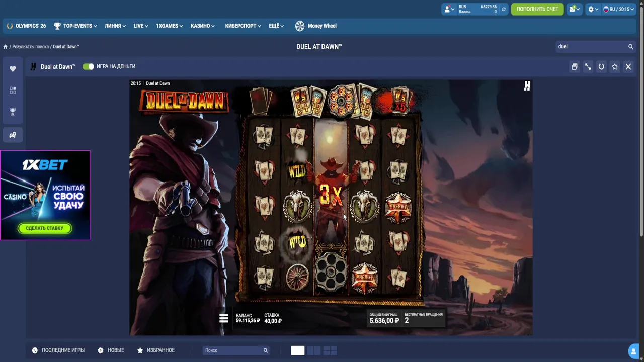Viewport: 644px width, 362px height.
Task: Open the slot game hamburger menu
Action: [x=224, y=318]
